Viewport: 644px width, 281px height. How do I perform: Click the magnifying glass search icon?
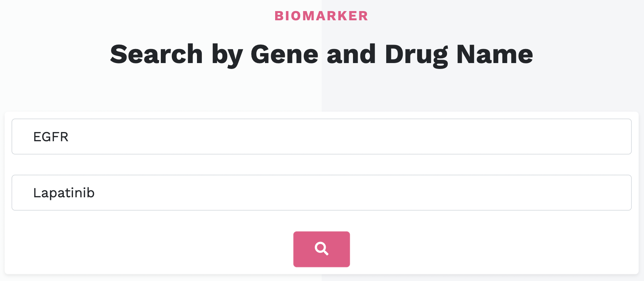[x=321, y=249]
